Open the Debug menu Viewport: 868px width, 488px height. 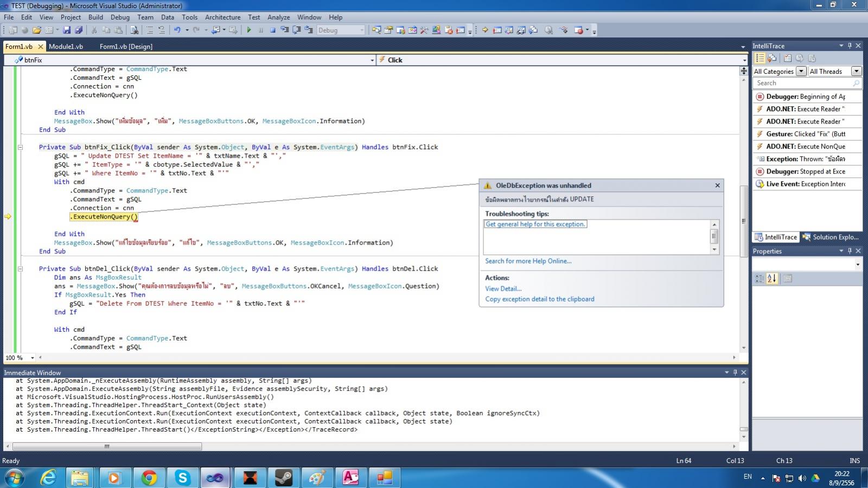click(120, 17)
